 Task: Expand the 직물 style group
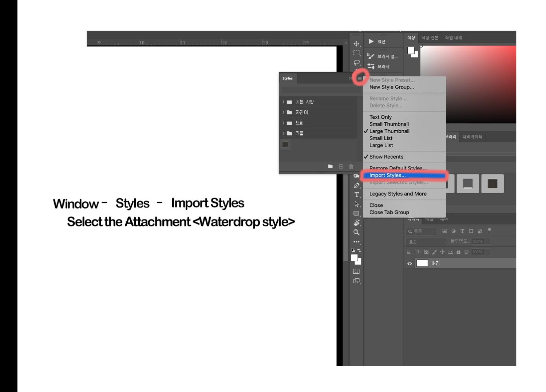283,133
